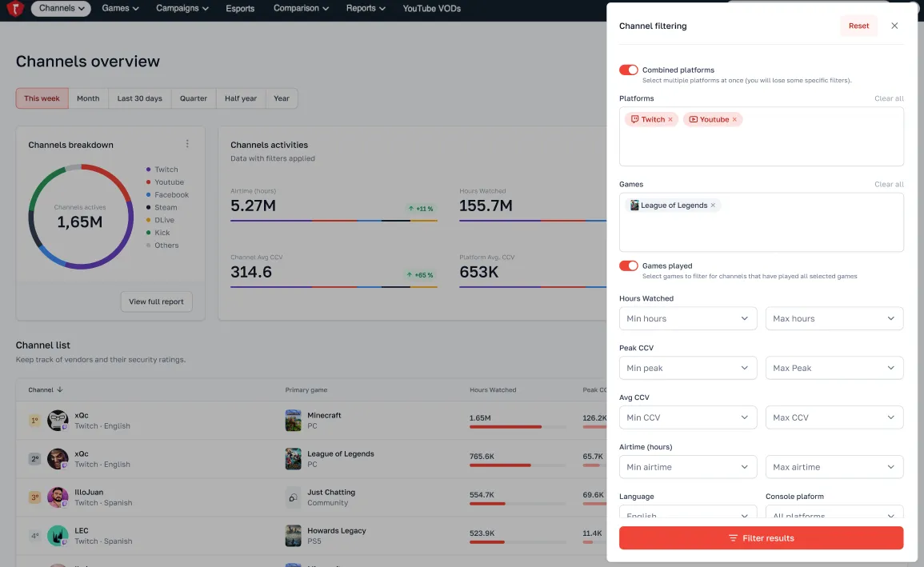Expand the Min airtime dropdown
Viewport: 924px width, 567px height.
687,467
